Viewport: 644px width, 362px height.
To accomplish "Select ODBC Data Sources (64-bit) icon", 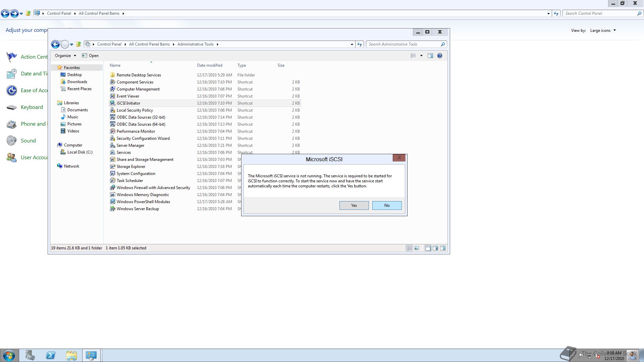I will coord(113,124).
